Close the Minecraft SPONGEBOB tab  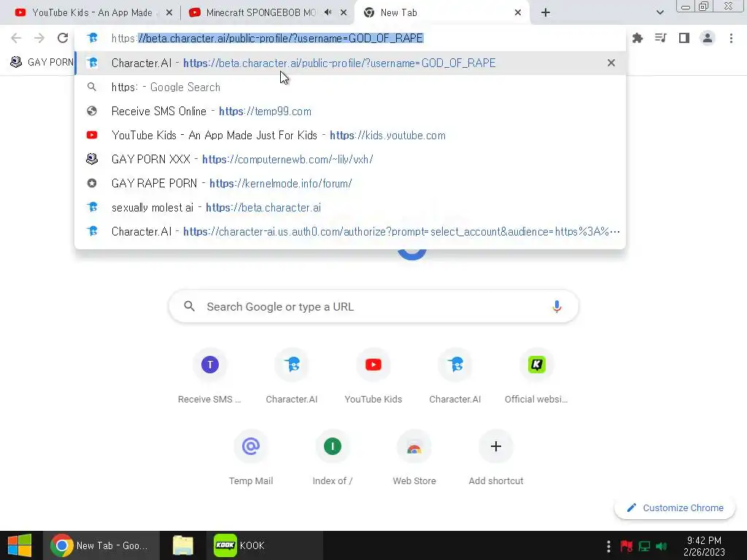344,13
